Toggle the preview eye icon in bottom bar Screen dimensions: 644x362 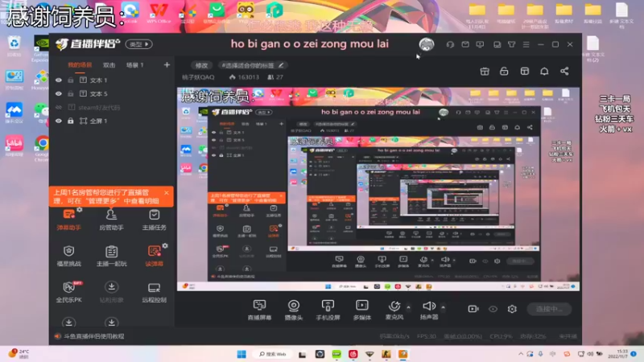(x=493, y=309)
